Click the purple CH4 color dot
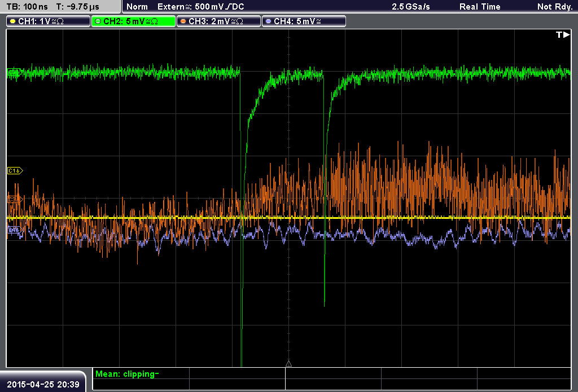 [268, 21]
